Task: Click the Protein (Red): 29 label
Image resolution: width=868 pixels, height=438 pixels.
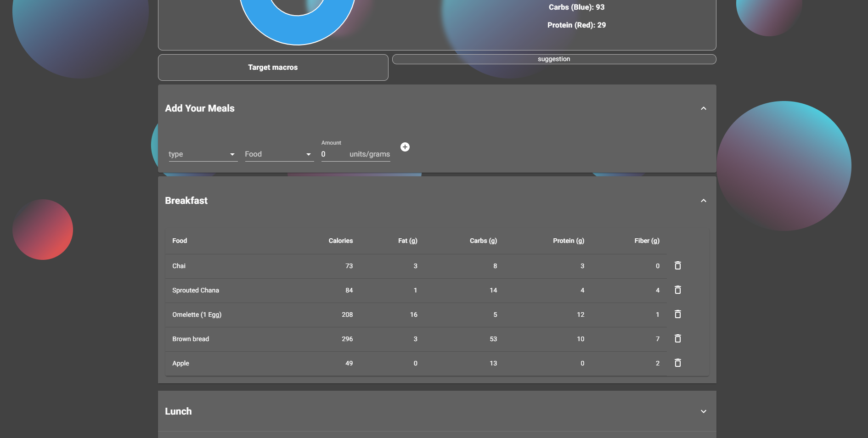Action: click(x=576, y=25)
